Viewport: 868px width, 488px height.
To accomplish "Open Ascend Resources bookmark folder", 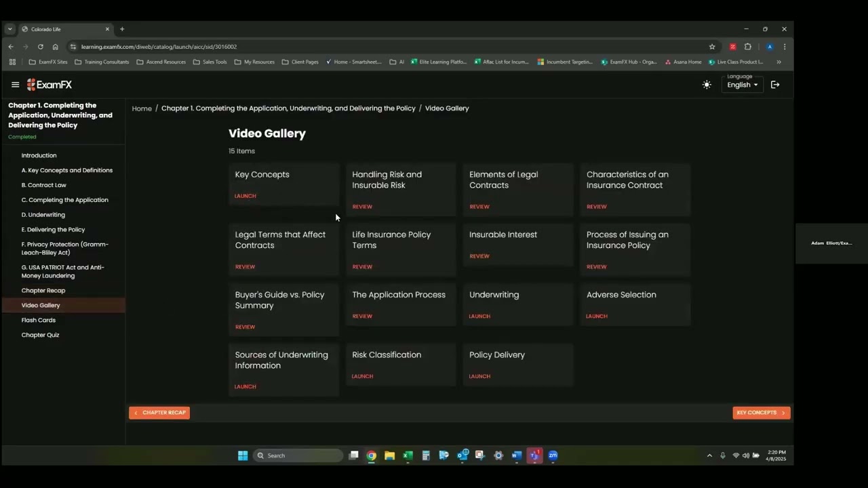I will (x=161, y=62).
